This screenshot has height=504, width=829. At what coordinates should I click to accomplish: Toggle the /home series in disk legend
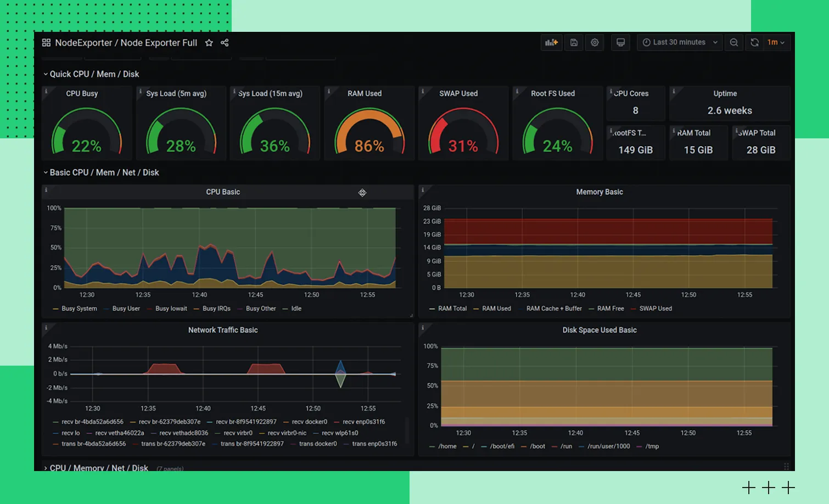tap(447, 446)
